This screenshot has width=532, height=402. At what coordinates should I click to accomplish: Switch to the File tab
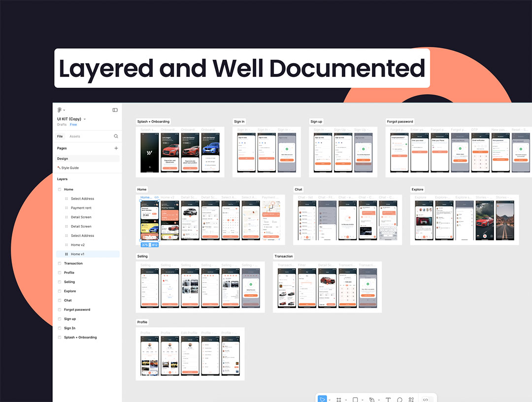[x=60, y=136]
